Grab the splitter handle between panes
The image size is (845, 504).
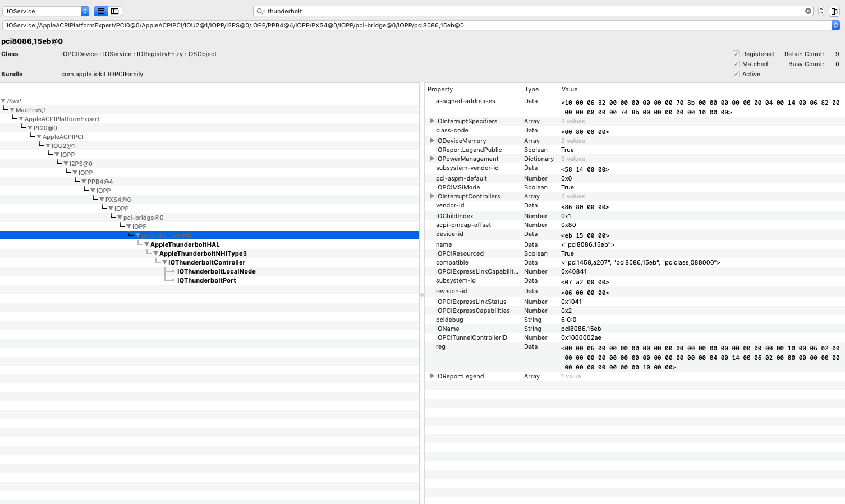point(422,294)
